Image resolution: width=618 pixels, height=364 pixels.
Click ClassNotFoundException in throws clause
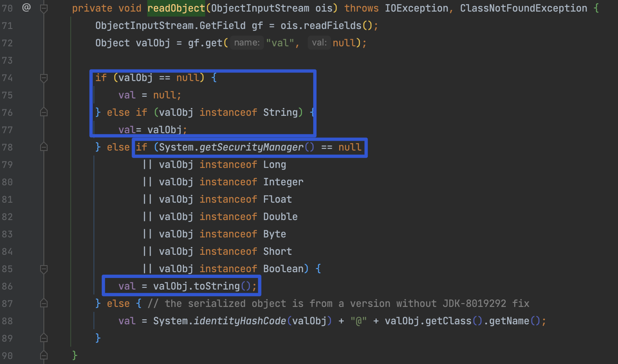point(524,8)
